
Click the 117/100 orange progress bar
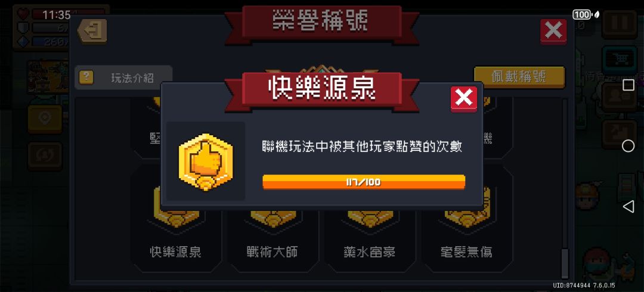click(x=364, y=182)
